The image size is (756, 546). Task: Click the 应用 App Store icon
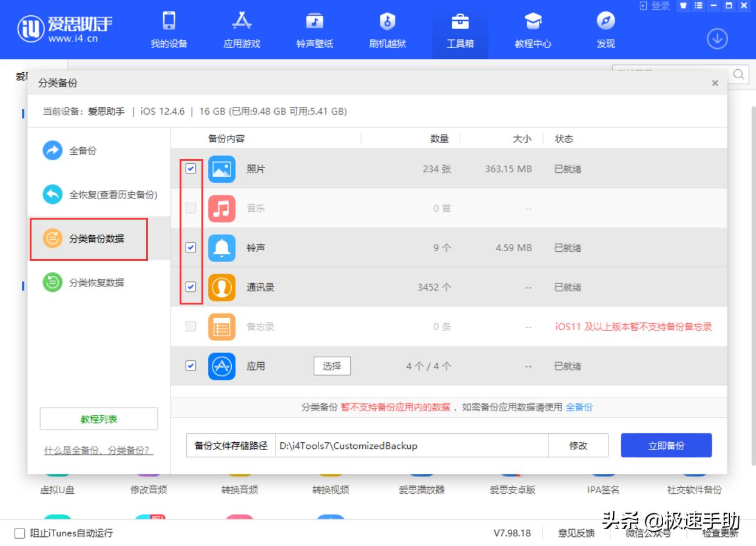[x=223, y=366]
